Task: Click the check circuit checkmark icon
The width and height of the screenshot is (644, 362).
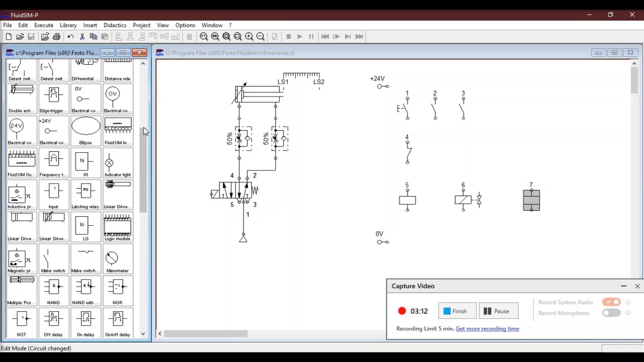Action: [x=274, y=37]
